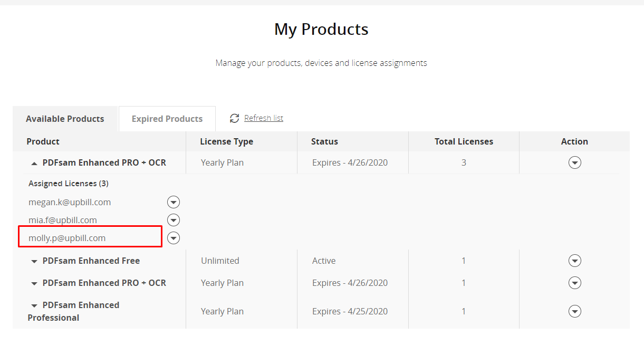
Task: Click the Assigned Licenses (3) label
Action: 69,184
